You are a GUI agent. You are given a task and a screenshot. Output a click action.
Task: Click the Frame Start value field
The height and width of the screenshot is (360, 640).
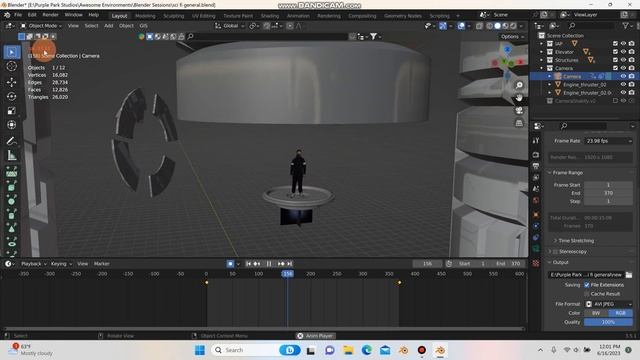pos(608,185)
